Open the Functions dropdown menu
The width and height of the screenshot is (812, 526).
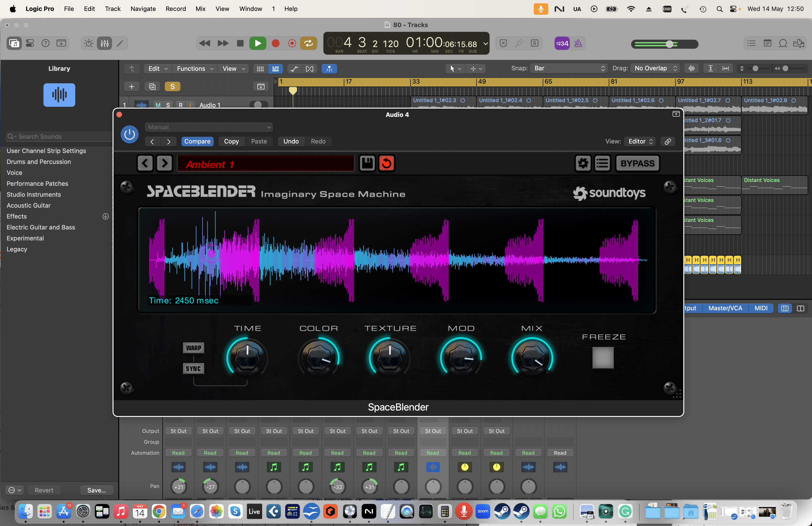(195, 69)
